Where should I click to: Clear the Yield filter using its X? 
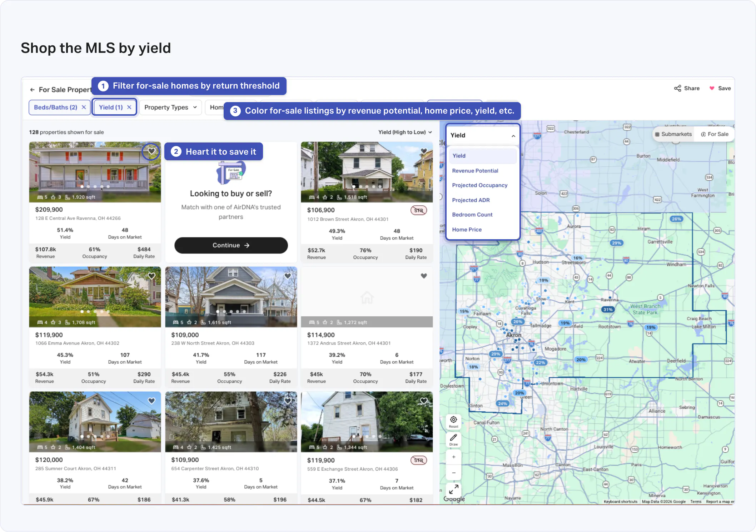click(129, 107)
